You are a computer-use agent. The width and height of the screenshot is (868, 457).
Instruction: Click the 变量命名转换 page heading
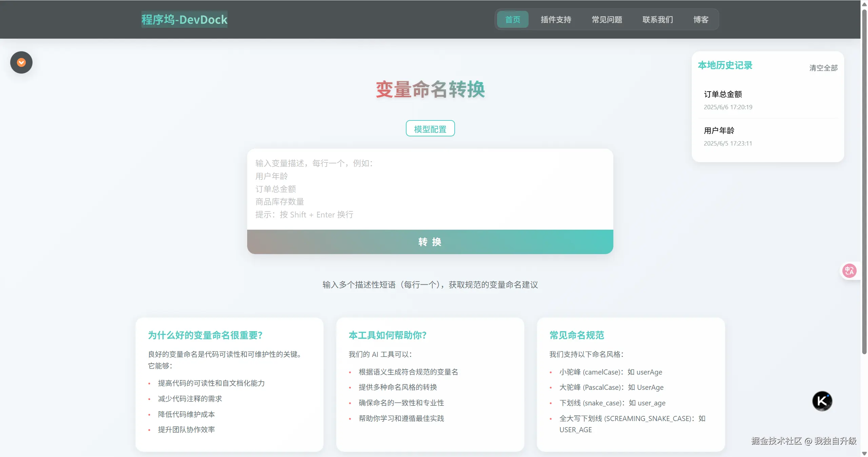pyautogui.click(x=430, y=90)
